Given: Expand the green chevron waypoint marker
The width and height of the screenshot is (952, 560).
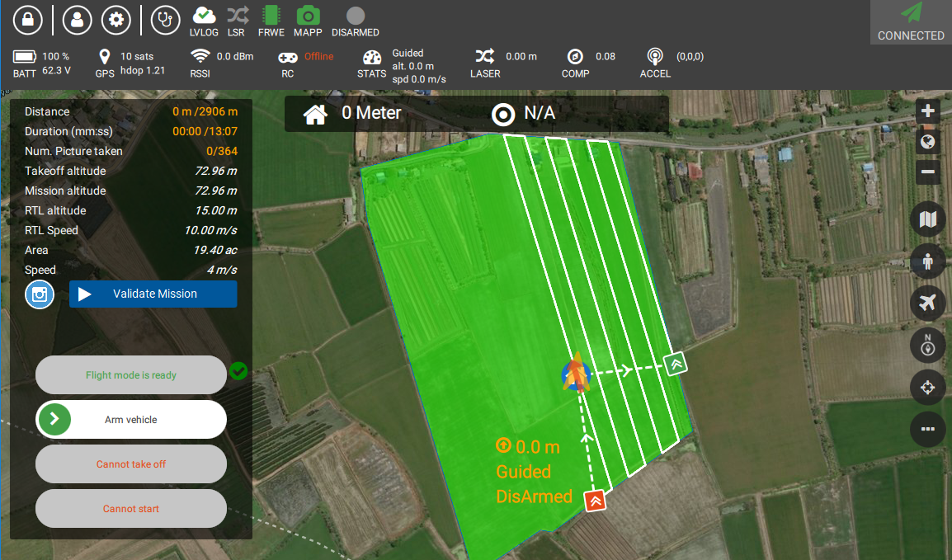Looking at the screenshot, I should coord(676,363).
